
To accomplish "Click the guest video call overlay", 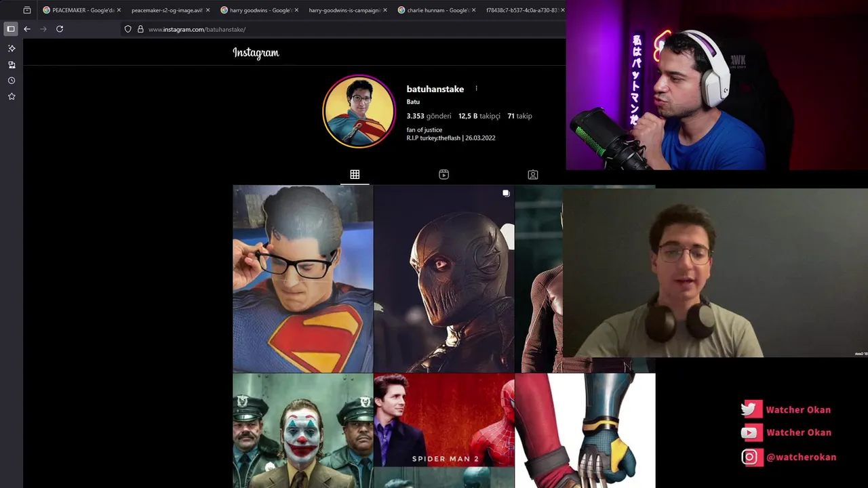I will point(715,272).
